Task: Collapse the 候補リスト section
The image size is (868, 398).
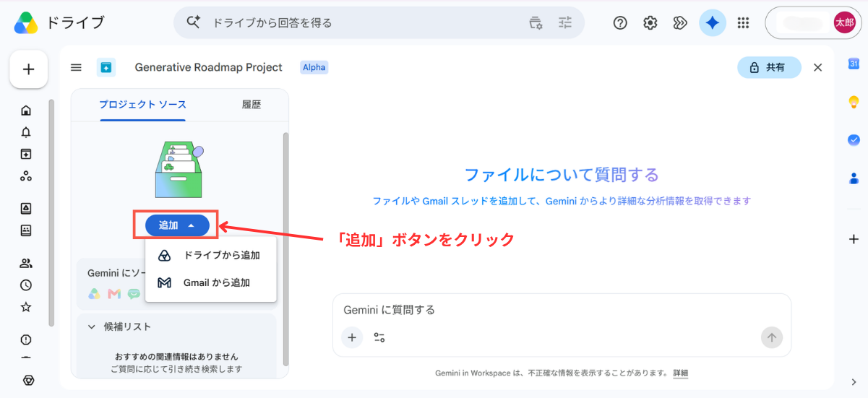Action: [92, 326]
